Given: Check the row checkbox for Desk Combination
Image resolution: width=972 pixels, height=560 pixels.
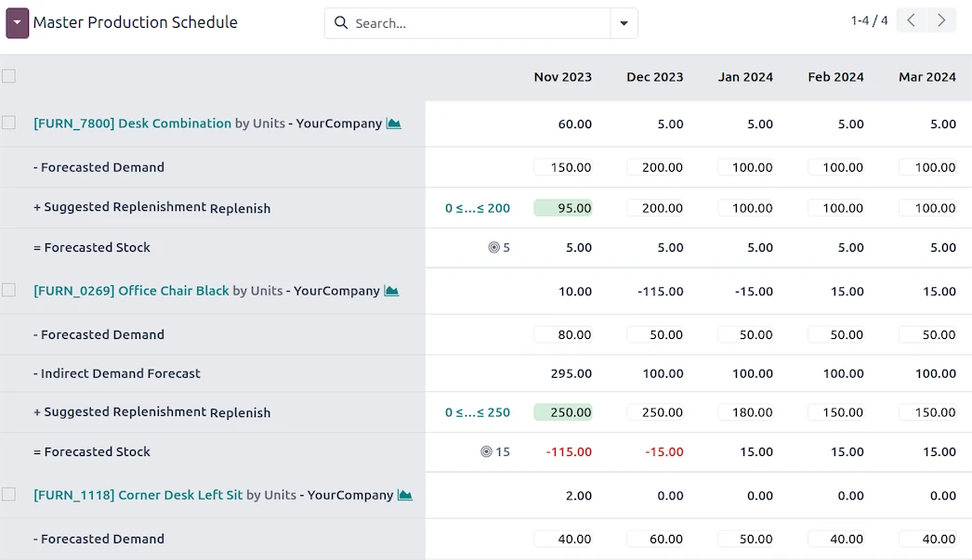Looking at the screenshot, I should click(x=9, y=122).
